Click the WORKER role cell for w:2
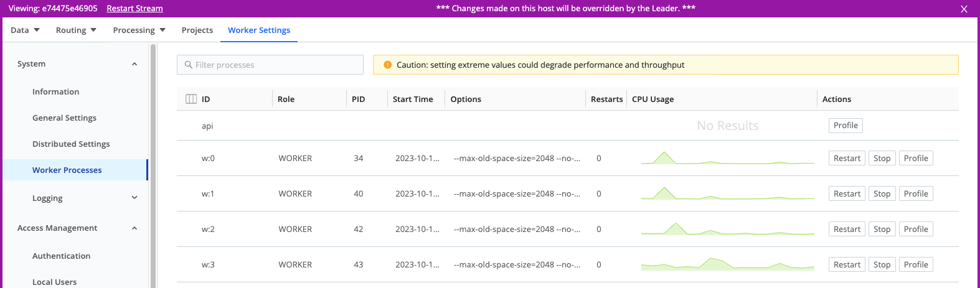 click(295, 229)
